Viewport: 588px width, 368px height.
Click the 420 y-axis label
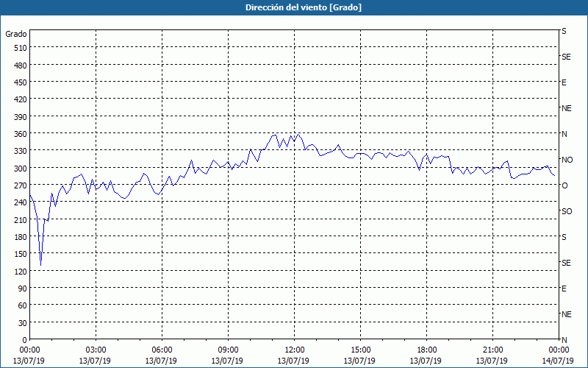point(21,99)
